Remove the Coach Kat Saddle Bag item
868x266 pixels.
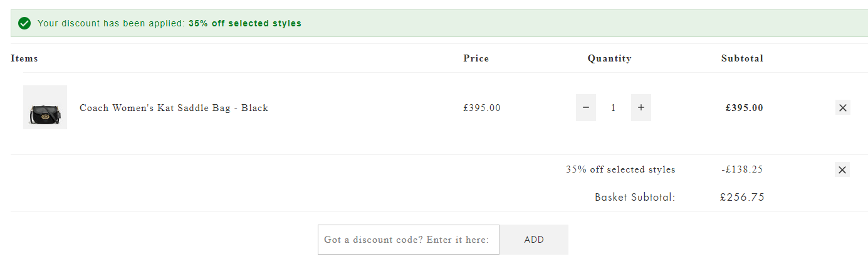(x=843, y=108)
